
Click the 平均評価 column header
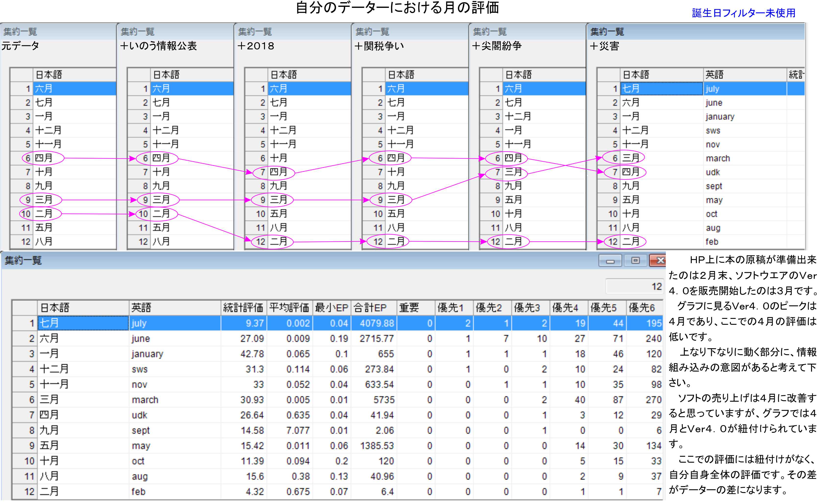coord(289,308)
